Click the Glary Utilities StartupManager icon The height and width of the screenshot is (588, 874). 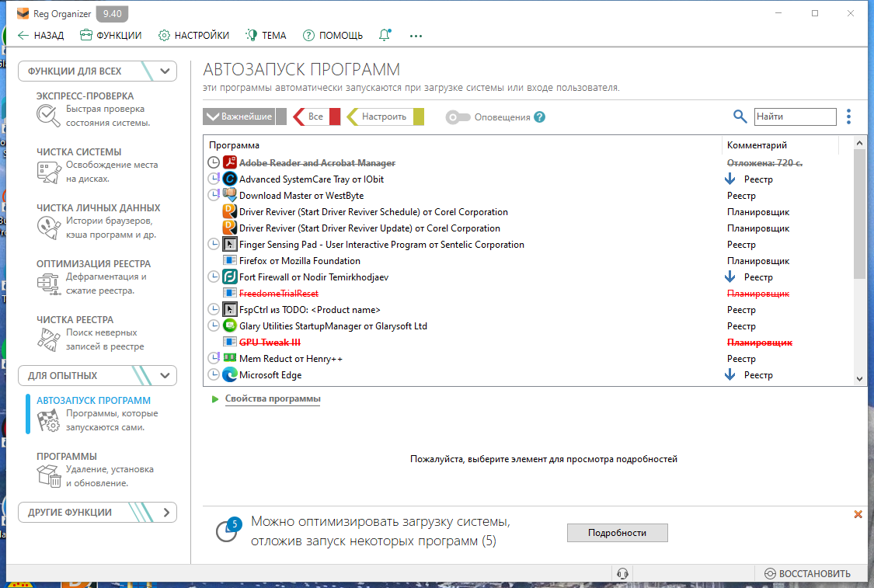click(230, 326)
